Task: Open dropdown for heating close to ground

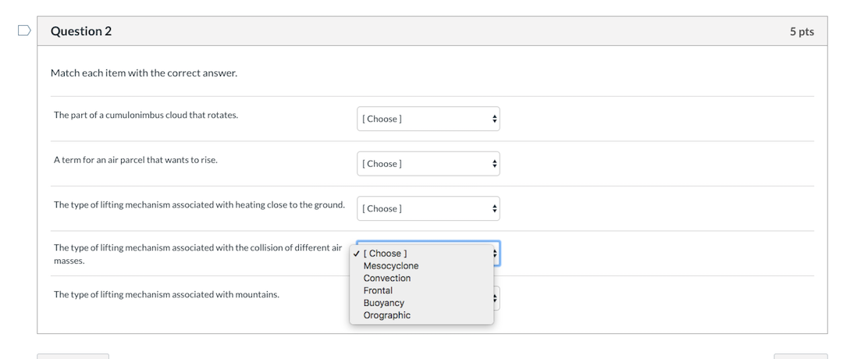Action: tap(428, 208)
